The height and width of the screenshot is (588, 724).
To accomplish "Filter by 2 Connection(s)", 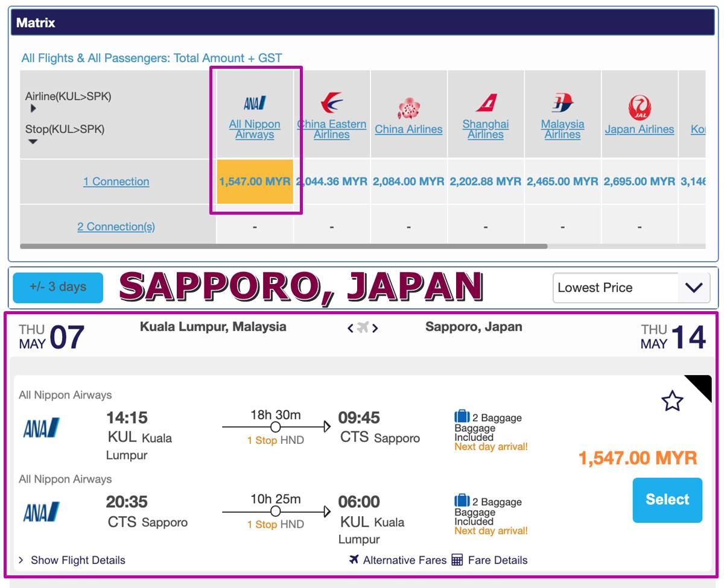I will point(116,227).
